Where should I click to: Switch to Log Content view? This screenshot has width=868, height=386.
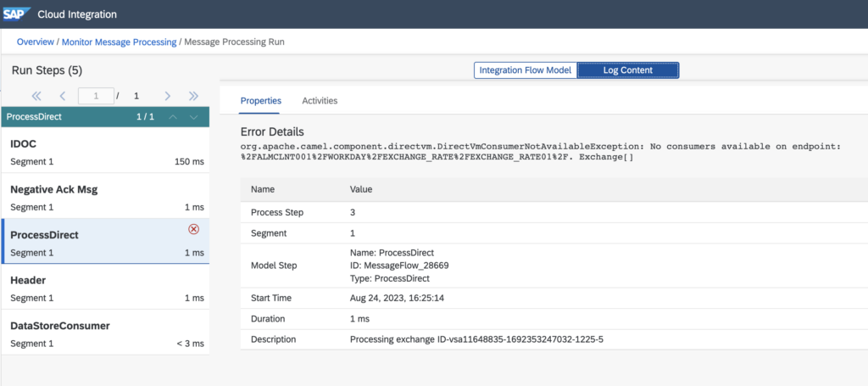click(x=628, y=70)
